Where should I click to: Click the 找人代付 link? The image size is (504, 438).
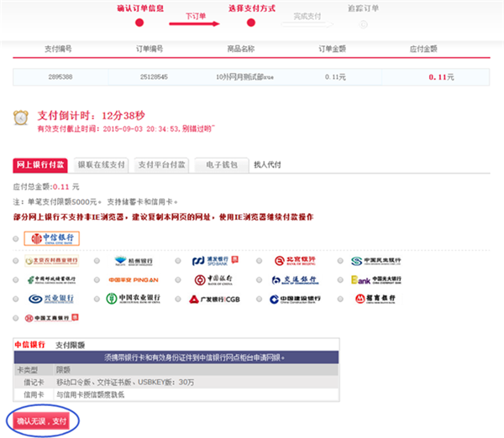[267, 165]
